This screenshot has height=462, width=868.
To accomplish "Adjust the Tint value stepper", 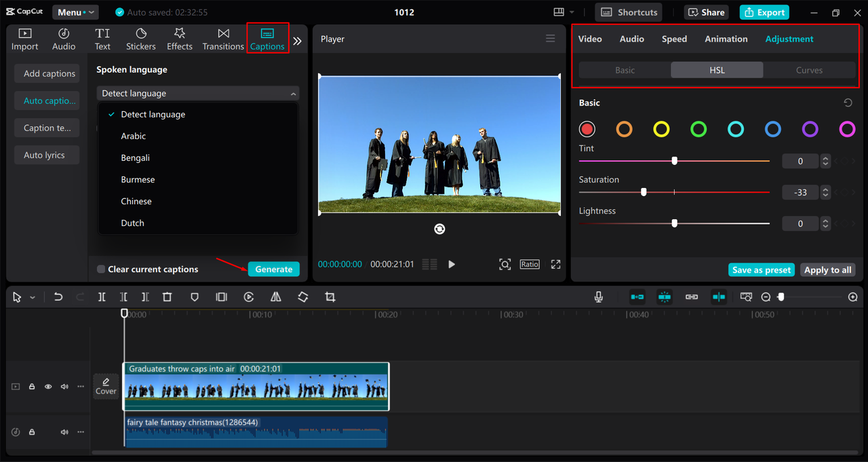I will point(825,161).
